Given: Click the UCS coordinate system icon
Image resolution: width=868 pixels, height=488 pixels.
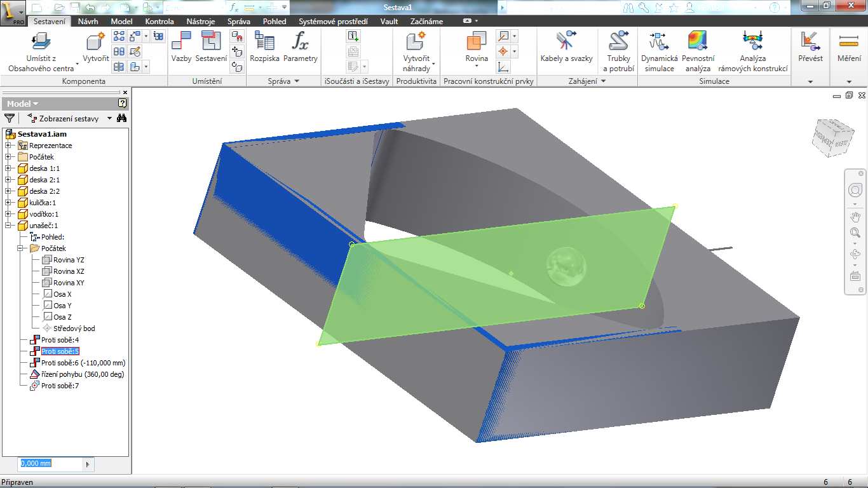Looking at the screenshot, I should tap(503, 66).
